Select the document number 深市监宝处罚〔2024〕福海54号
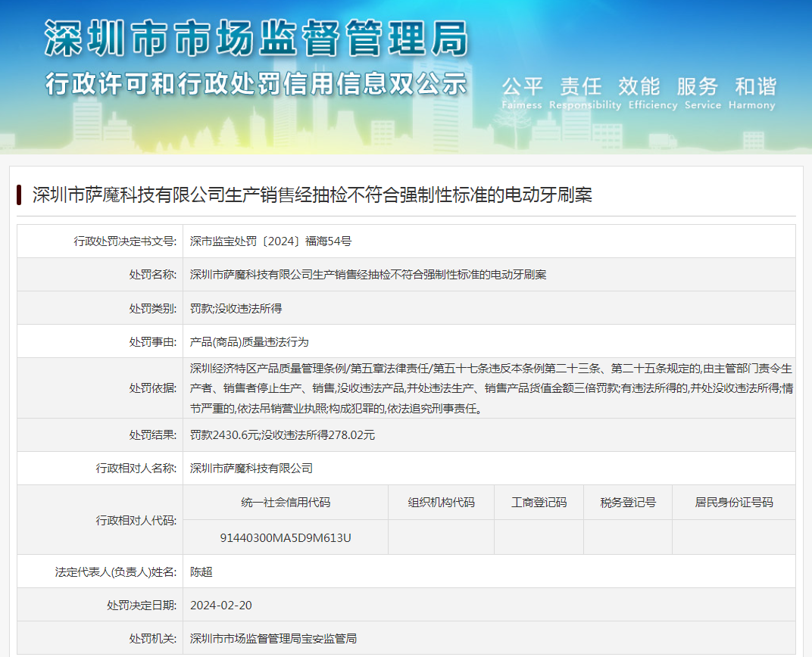This screenshot has height=657, width=812. [x=271, y=241]
